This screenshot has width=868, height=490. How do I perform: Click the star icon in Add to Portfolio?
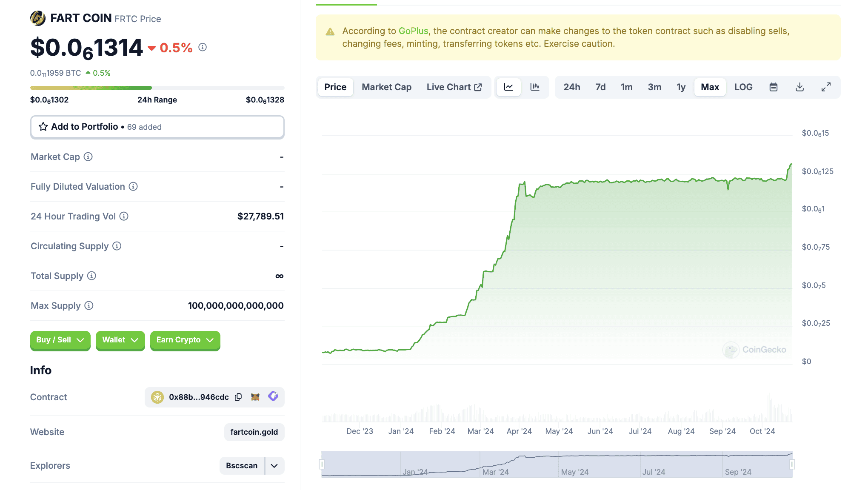point(43,127)
